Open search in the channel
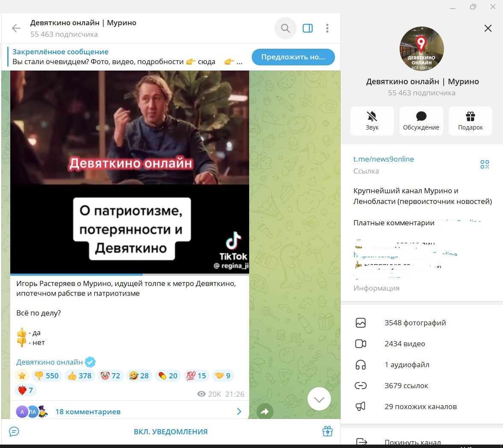503x448 pixels. [285, 28]
